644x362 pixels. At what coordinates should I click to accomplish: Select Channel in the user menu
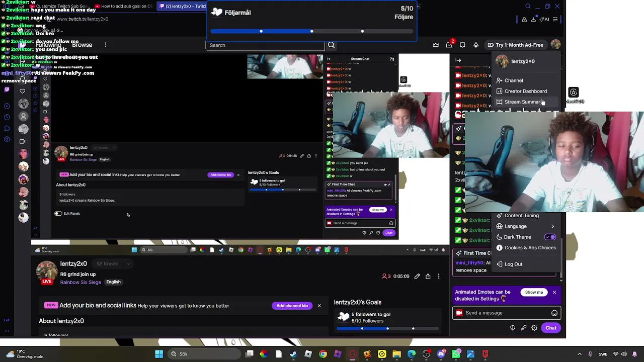(514, 80)
